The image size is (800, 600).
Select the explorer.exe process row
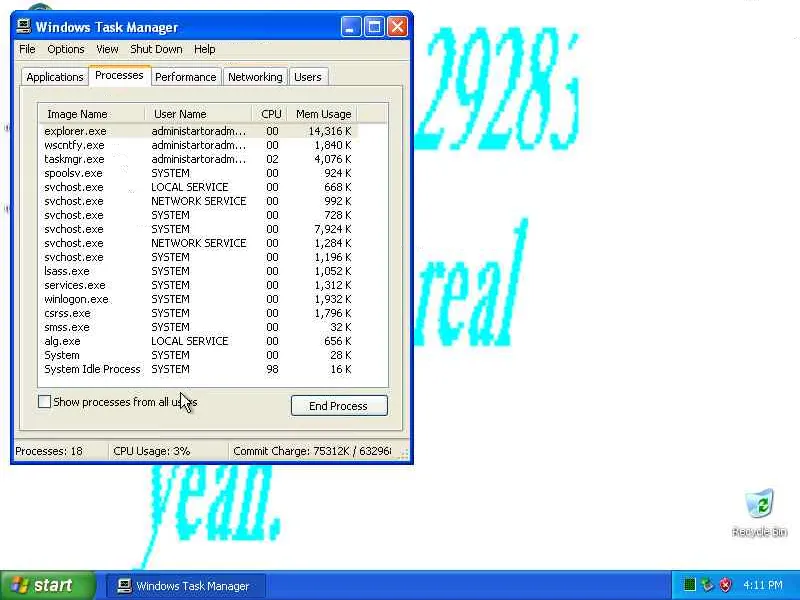coord(199,131)
